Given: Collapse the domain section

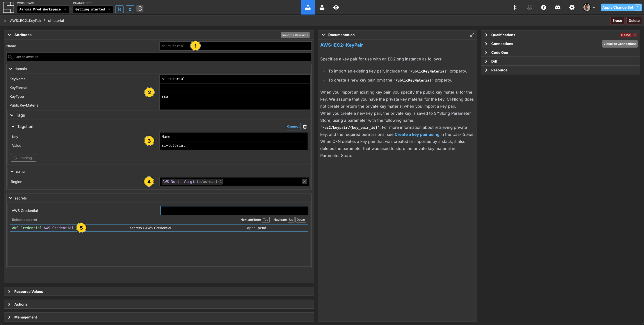Looking at the screenshot, I should (x=11, y=69).
